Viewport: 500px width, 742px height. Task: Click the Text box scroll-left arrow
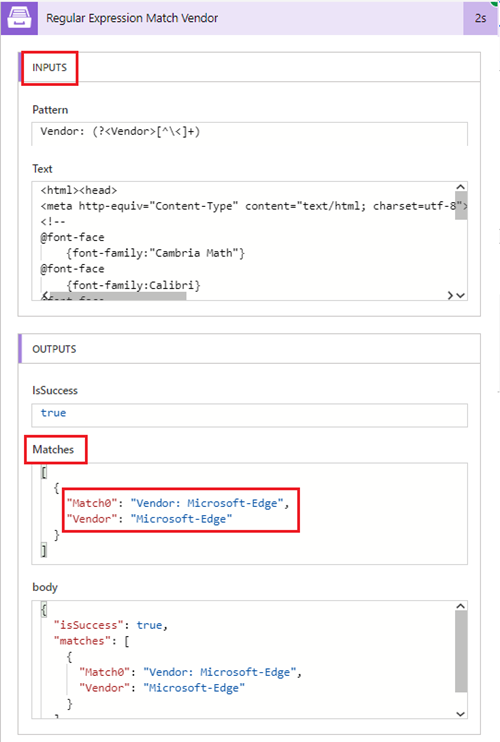44,296
